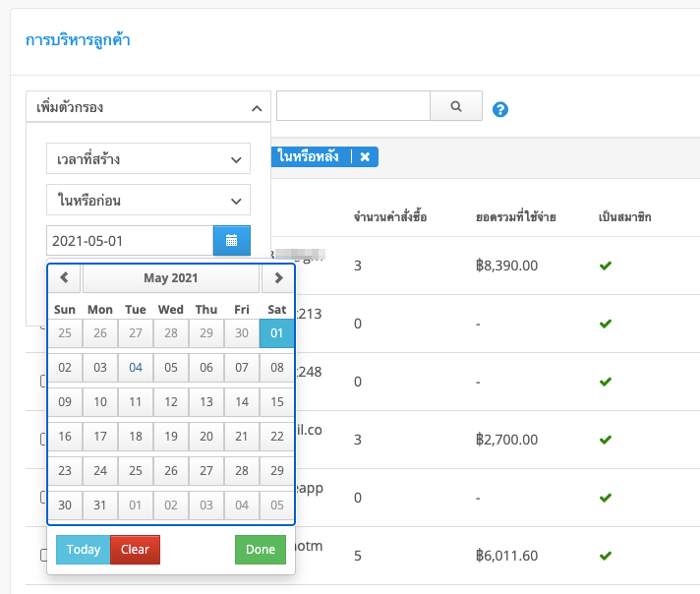
Task: Click member checkmark in ฿6,011.60 row
Action: click(x=606, y=556)
